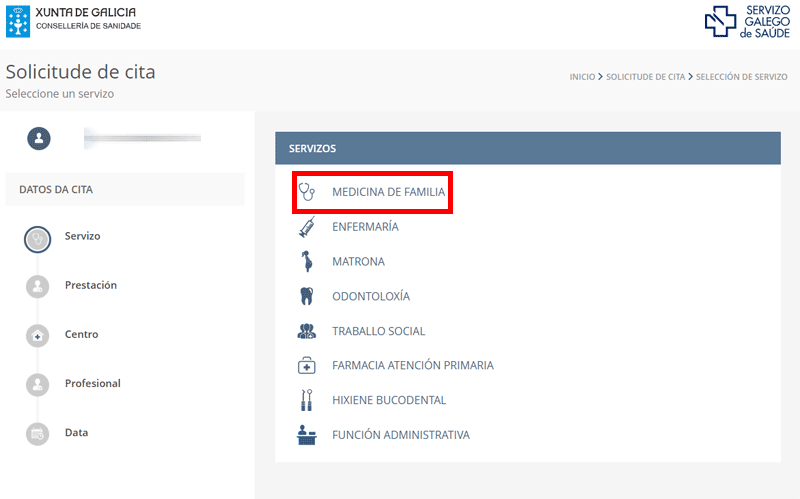Image resolution: width=800 pixels, height=499 pixels.
Task: Click the Data step calendar icon
Action: click(x=37, y=434)
